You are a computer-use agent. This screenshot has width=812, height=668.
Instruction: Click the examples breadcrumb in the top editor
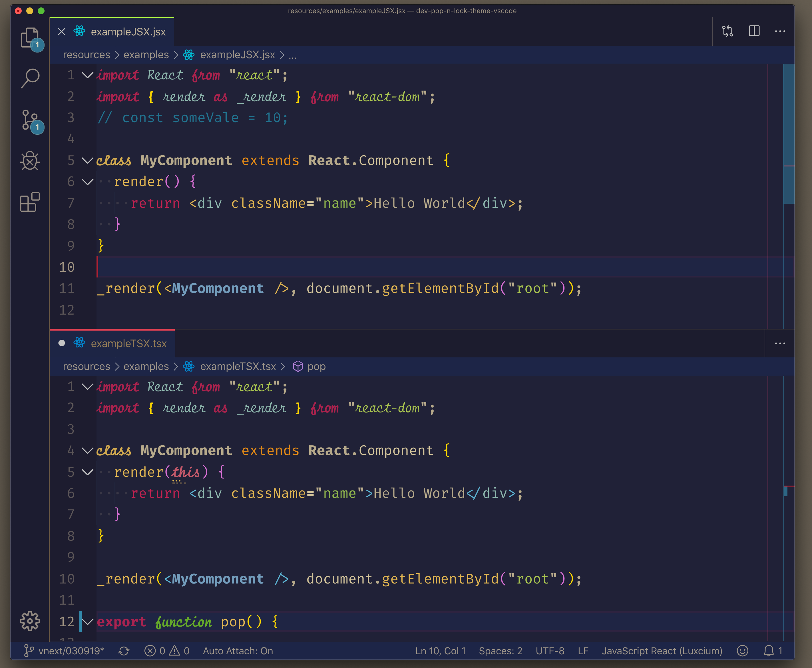[x=146, y=55]
